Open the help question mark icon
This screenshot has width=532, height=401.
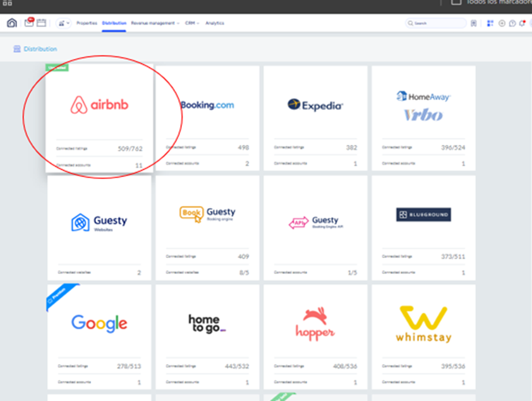pos(512,23)
